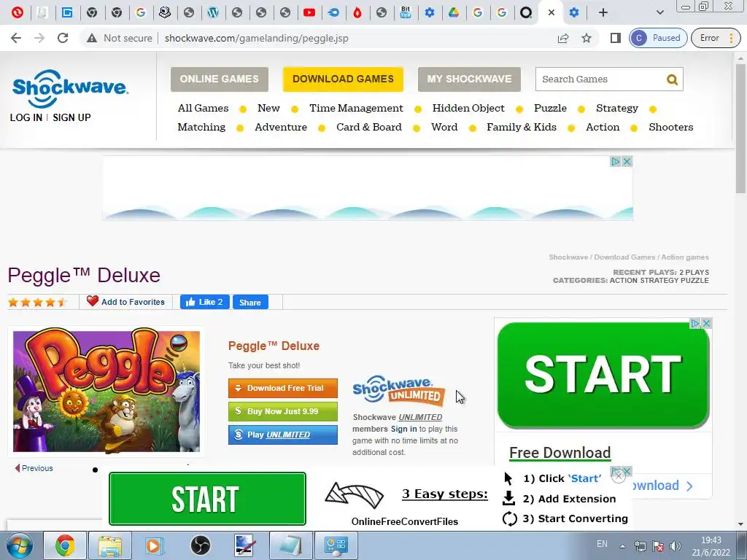Select the Card & Board category
The image size is (747, 560).
(368, 127)
